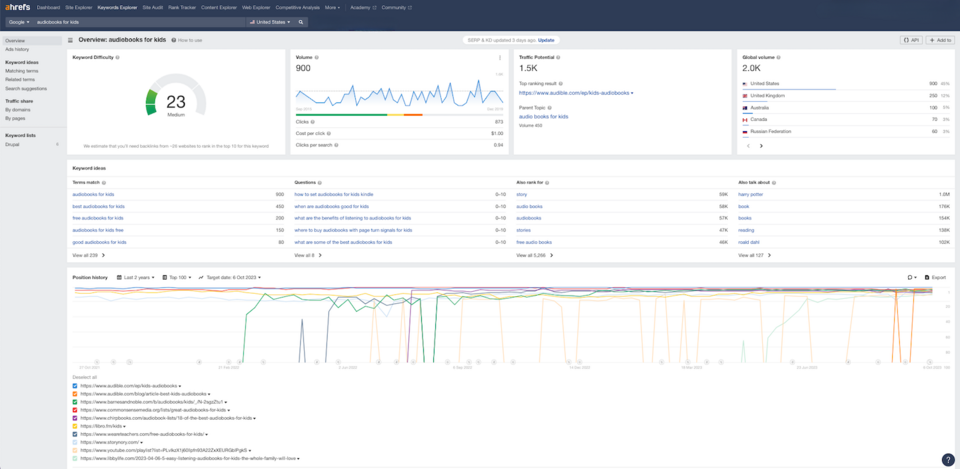The height and width of the screenshot is (469, 960).
Task: Click the Community external link icon
Action: point(410,7)
